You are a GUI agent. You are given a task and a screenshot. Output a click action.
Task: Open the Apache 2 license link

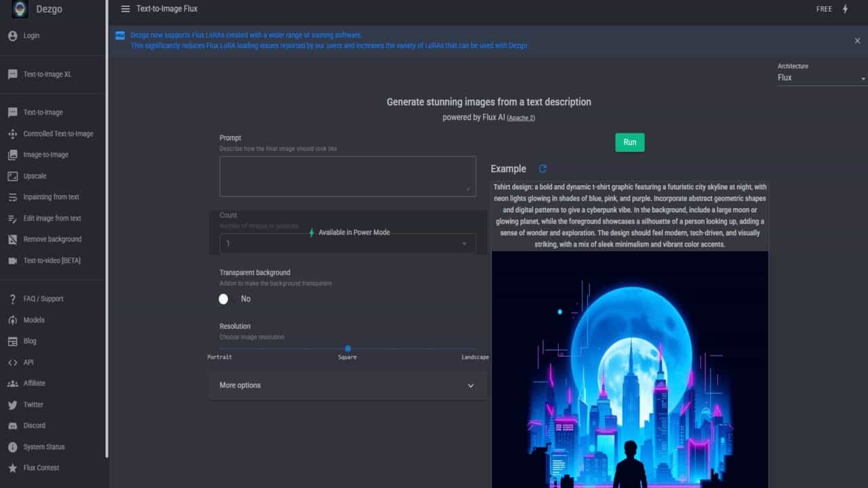pyautogui.click(x=521, y=117)
